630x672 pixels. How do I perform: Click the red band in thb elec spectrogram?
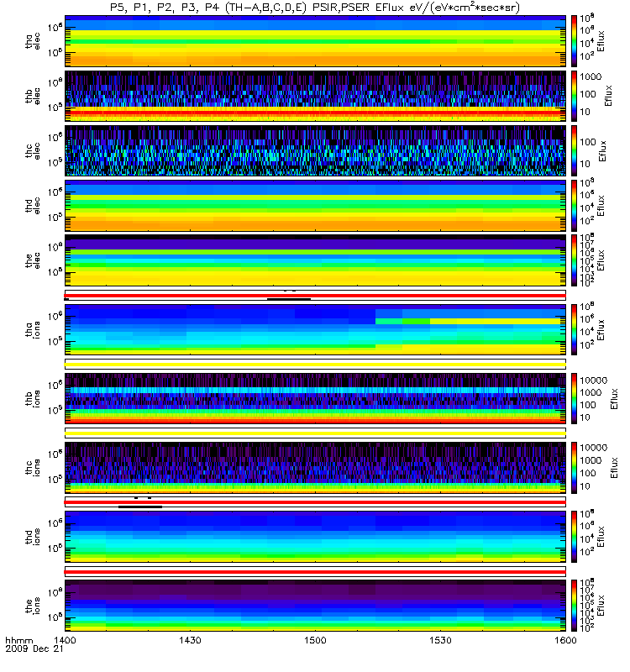point(315,113)
